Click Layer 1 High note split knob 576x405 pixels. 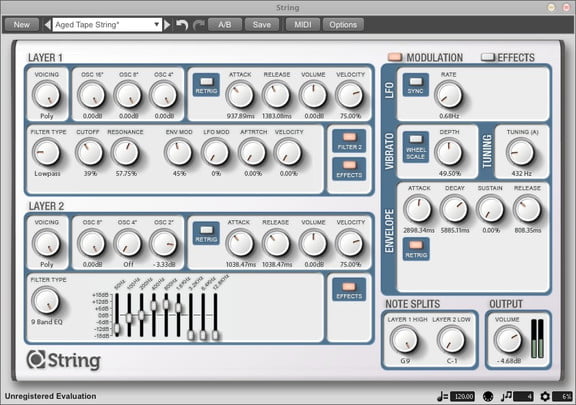click(404, 340)
